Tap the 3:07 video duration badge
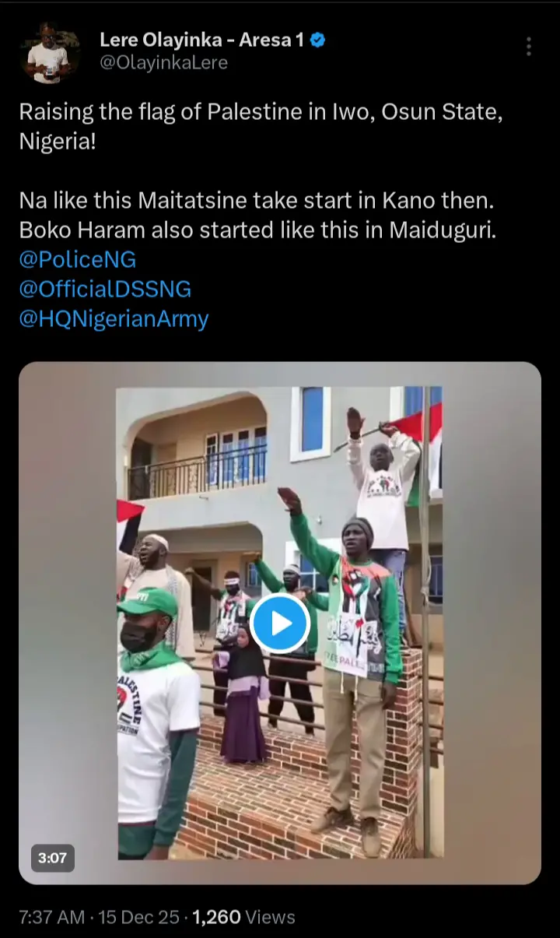The image size is (560, 938). point(53,859)
